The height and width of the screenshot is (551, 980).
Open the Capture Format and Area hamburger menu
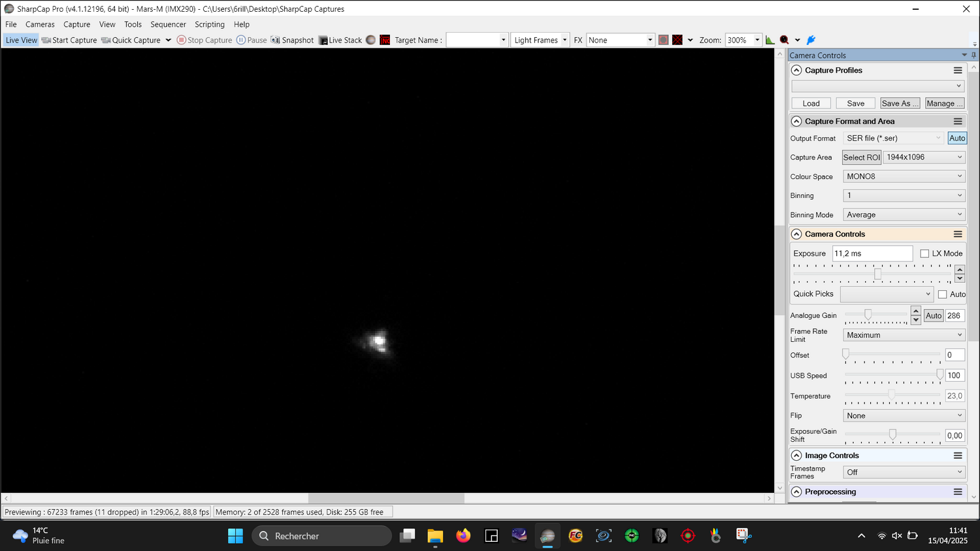click(x=958, y=122)
